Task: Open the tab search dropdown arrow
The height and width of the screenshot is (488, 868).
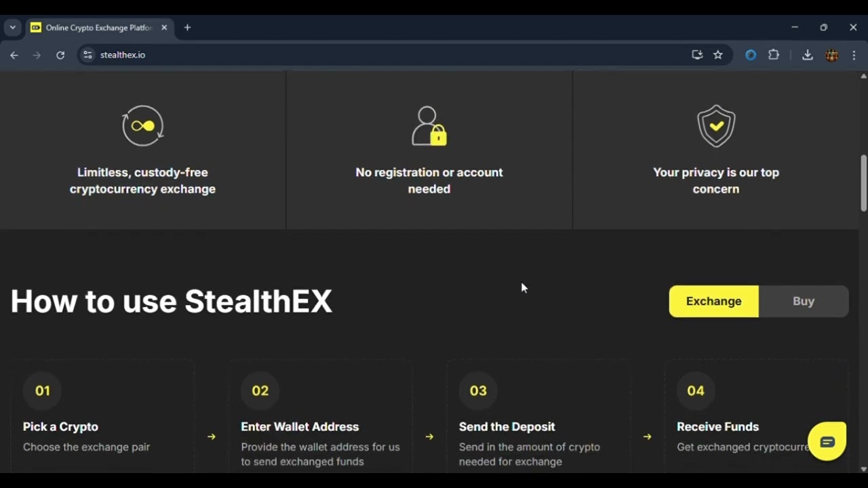Action: coord(12,28)
